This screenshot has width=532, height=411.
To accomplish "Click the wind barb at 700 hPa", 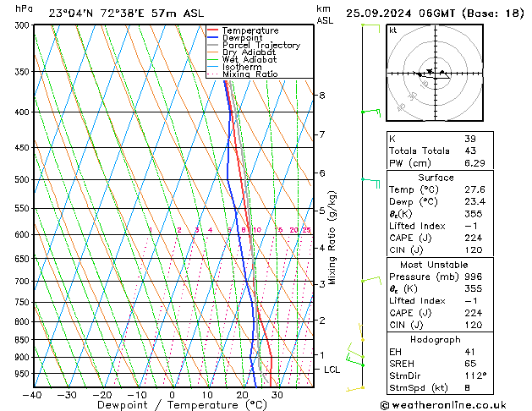I will click(x=371, y=281).
